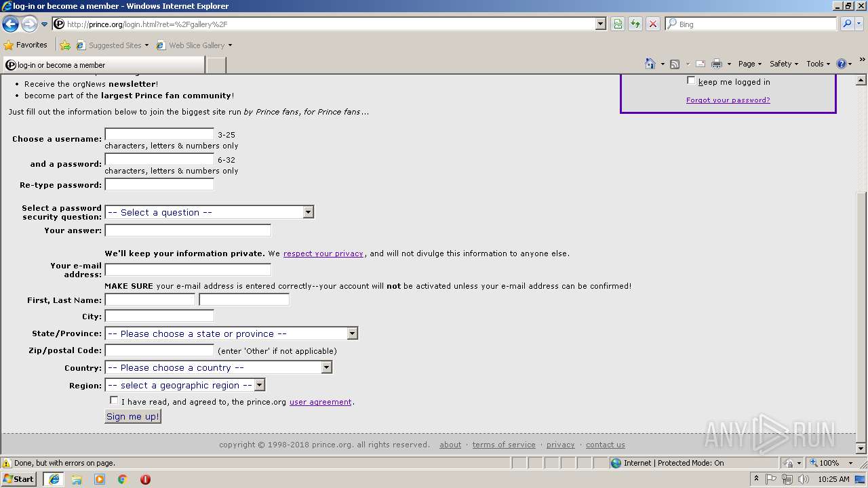Screen dimensions: 868x488
Task: Click the system tray volume icon
Action: click(x=804, y=479)
